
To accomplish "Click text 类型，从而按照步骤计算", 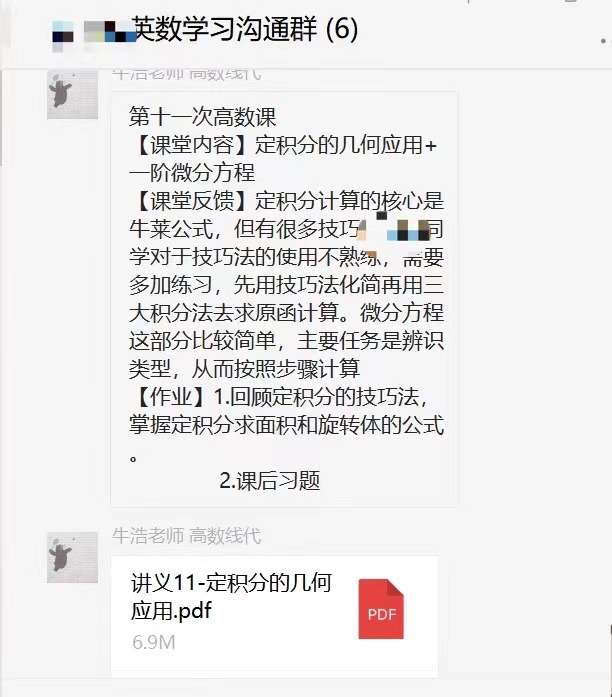I will [x=244, y=369].
